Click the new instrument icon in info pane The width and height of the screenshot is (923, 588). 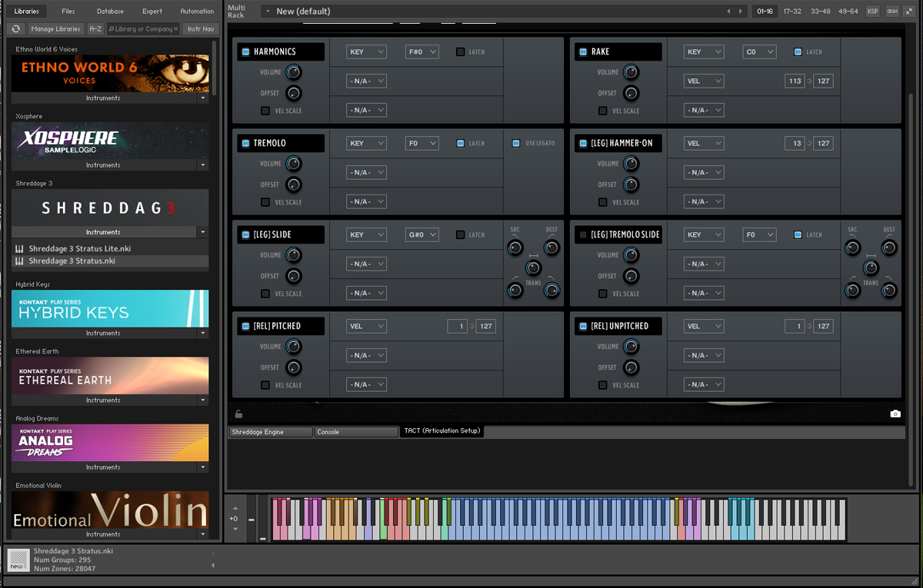17,560
